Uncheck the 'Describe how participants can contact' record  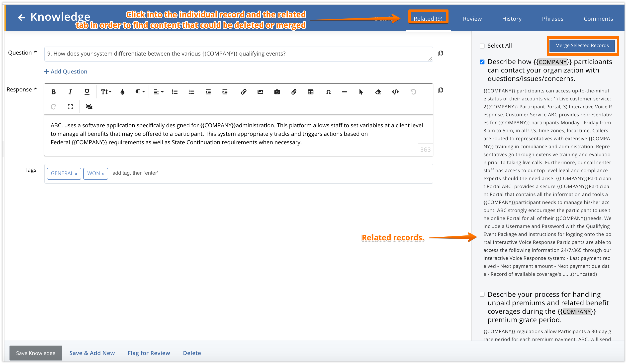482,62
